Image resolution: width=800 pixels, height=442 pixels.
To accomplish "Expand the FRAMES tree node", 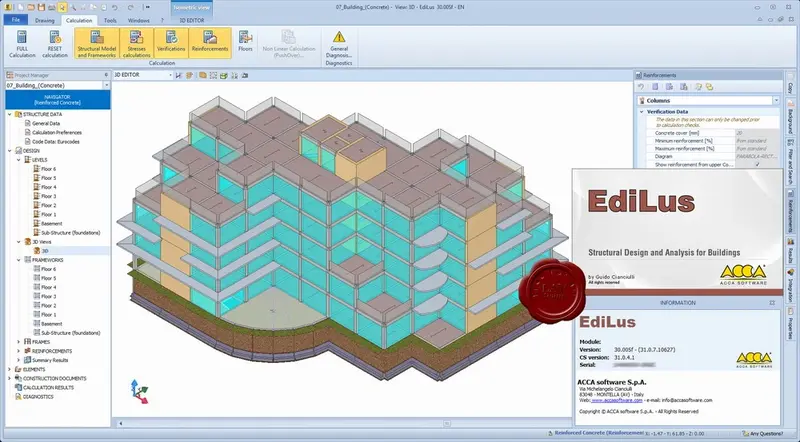I will click(19, 341).
